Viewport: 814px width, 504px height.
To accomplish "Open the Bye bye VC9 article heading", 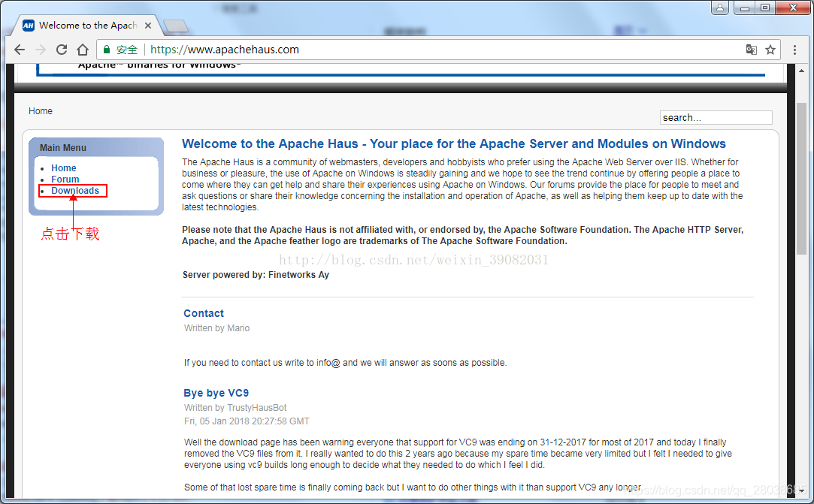I will (216, 393).
